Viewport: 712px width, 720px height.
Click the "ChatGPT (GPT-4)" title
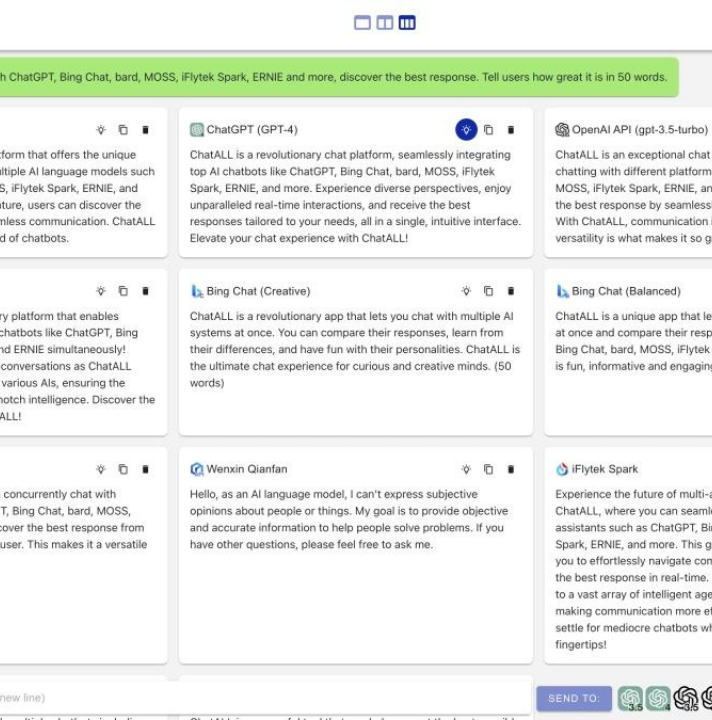[252, 130]
